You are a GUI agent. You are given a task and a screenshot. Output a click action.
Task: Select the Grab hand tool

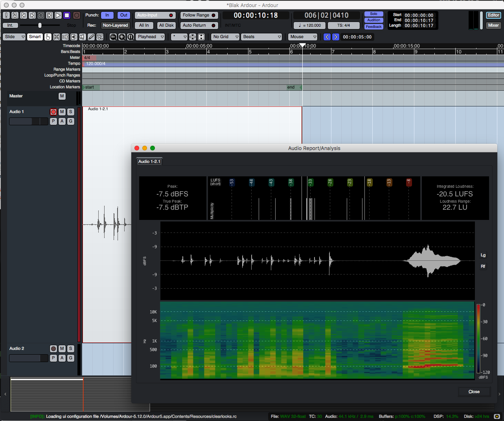click(47, 37)
